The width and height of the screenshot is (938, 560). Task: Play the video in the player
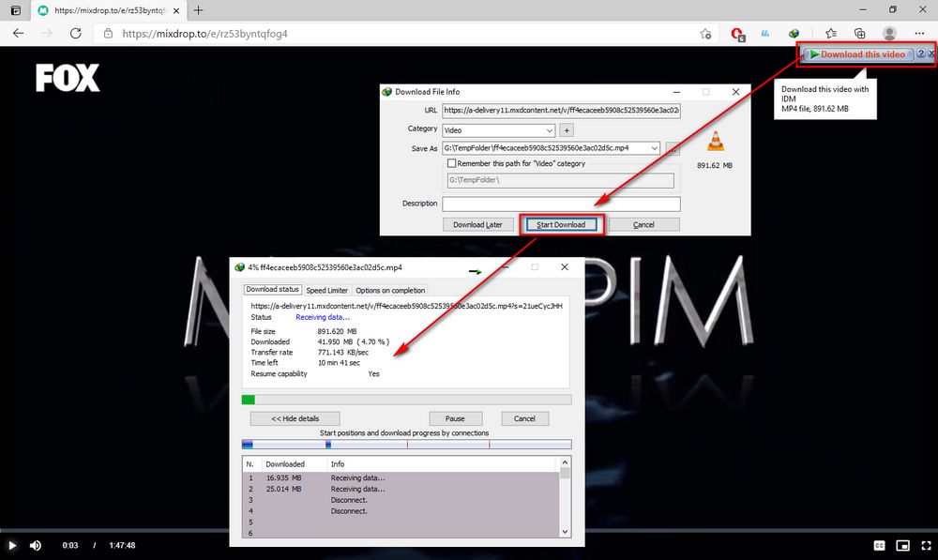[x=12, y=545]
